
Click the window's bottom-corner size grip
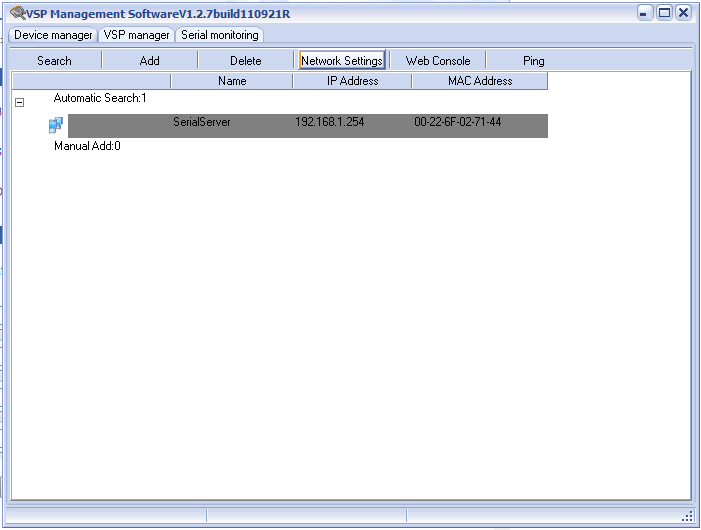click(x=688, y=517)
